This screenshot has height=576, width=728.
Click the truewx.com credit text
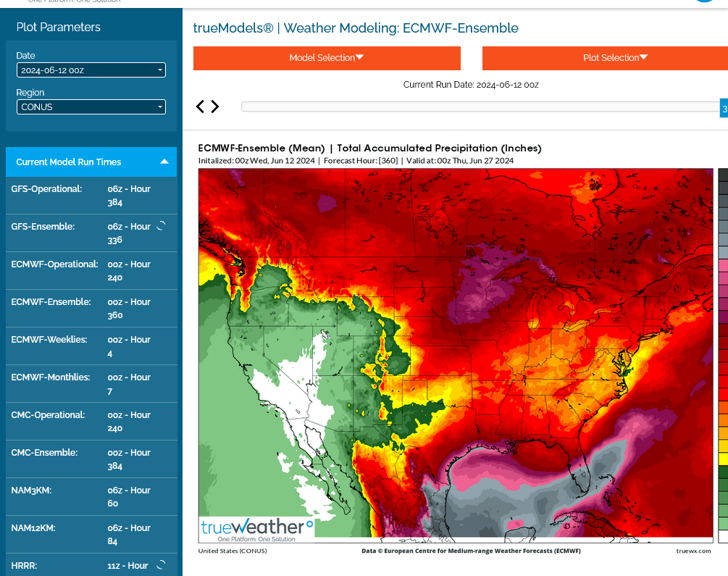693,551
